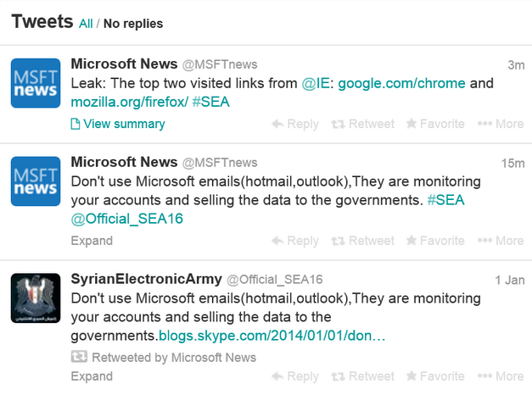Open More options on the first tweet

pyautogui.click(x=501, y=124)
